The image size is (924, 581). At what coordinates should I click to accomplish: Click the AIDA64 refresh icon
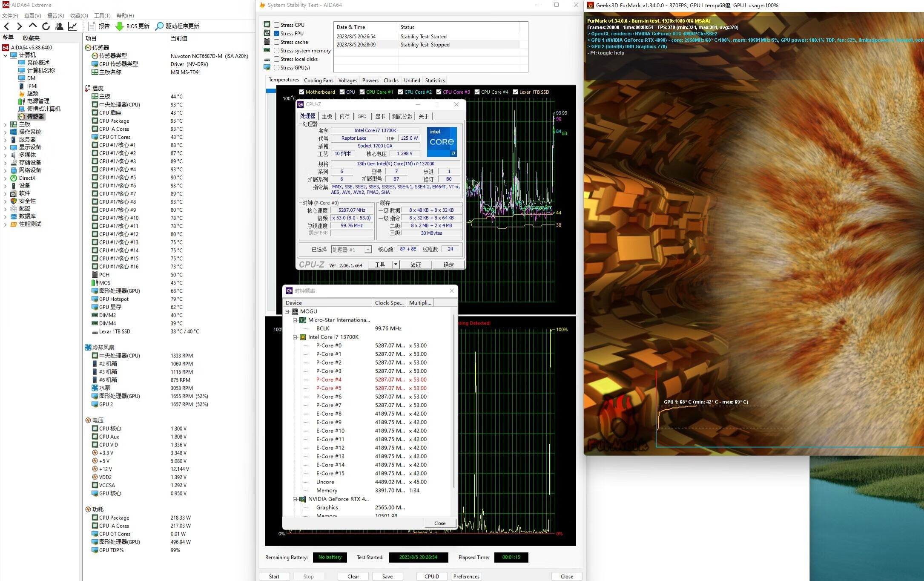pyautogui.click(x=46, y=26)
